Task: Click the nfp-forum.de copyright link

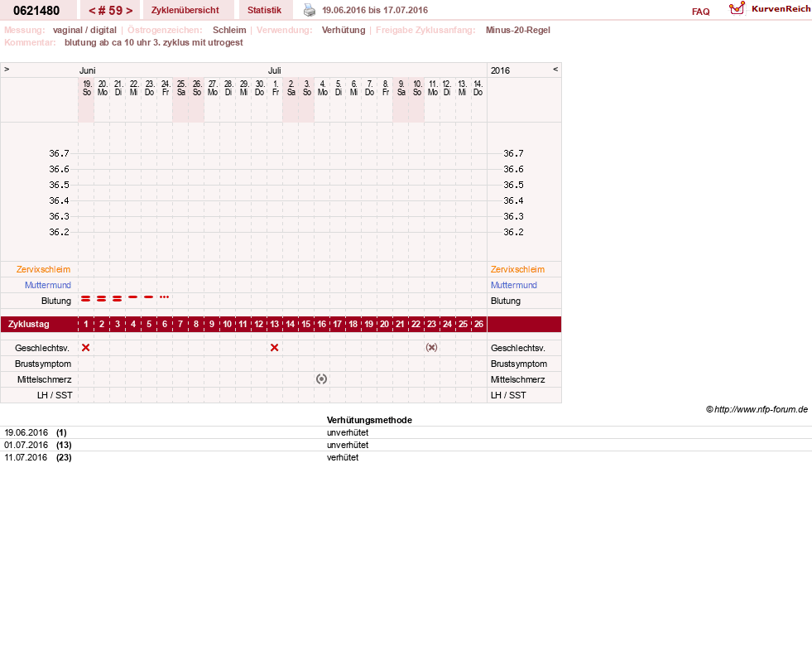Action: (x=757, y=409)
